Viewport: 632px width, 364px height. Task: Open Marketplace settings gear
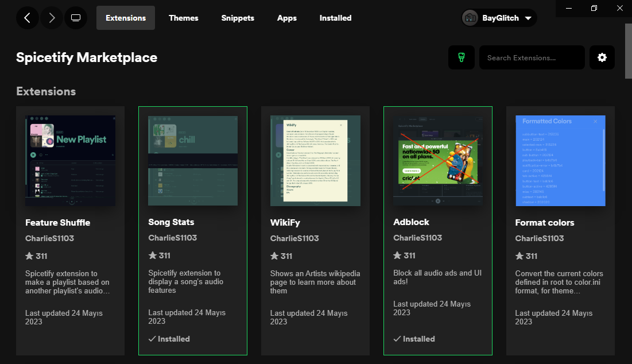pyautogui.click(x=602, y=57)
